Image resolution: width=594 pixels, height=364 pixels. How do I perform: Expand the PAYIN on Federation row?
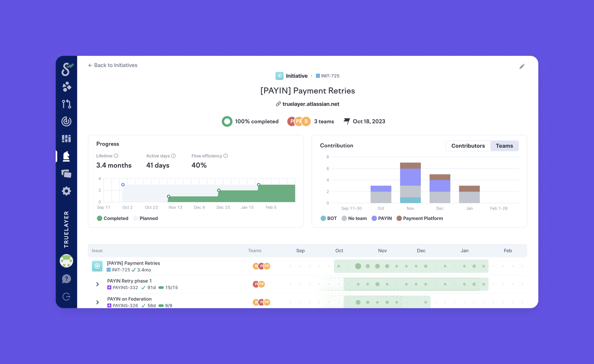97,302
